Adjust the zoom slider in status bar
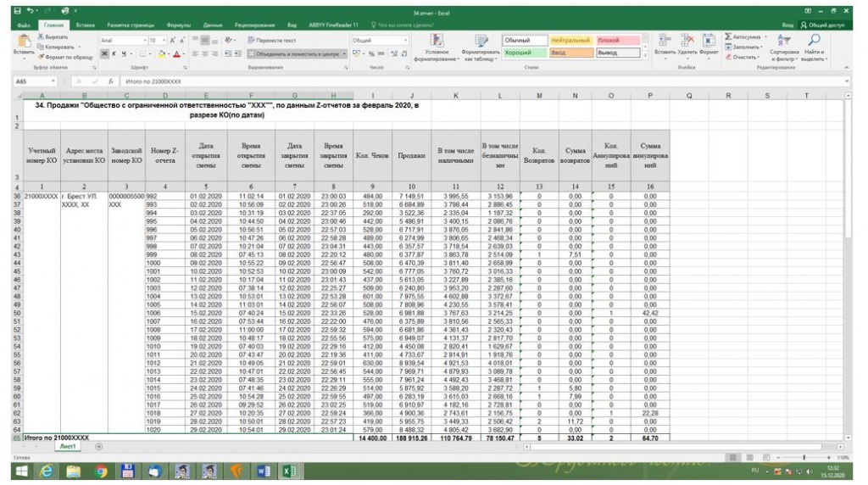 (x=804, y=457)
